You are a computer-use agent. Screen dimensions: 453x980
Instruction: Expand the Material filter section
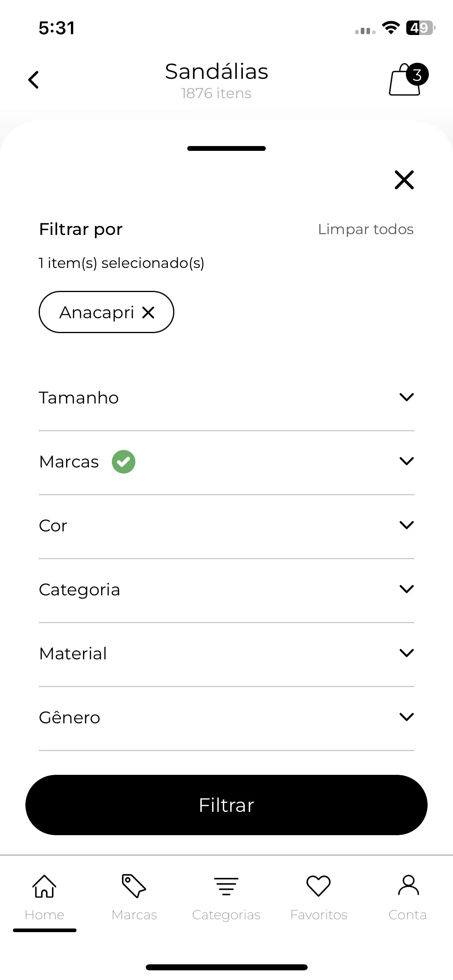226,653
